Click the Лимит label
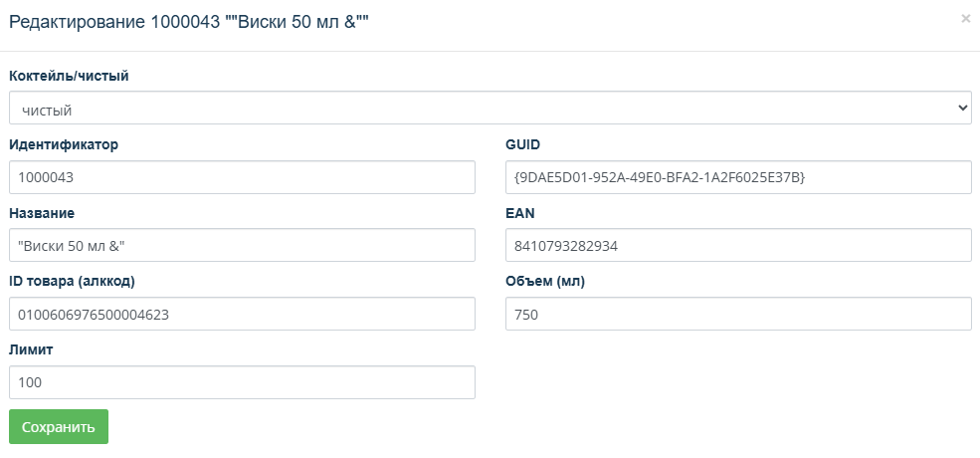The height and width of the screenshot is (458, 980). tap(30, 349)
